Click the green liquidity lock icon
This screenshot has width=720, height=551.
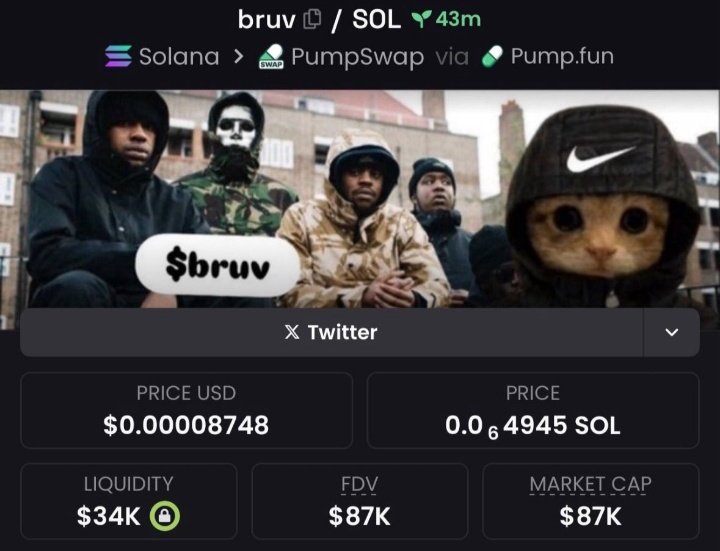(x=165, y=517)
